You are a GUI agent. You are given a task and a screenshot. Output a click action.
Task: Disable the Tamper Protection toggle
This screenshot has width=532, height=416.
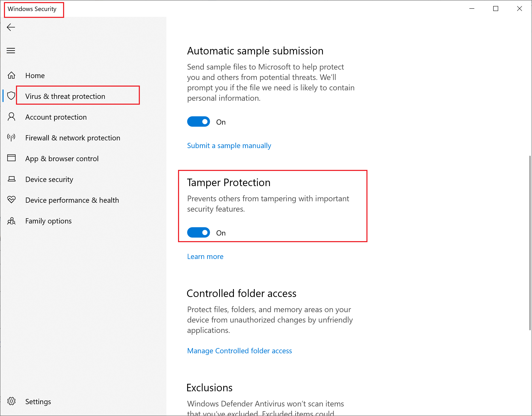[x=198, y=232]
